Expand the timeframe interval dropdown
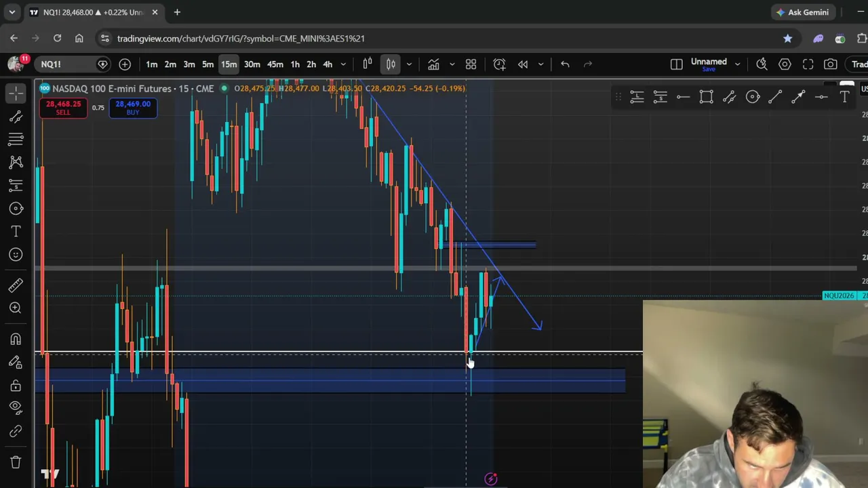868x488 pixels. 343,64
